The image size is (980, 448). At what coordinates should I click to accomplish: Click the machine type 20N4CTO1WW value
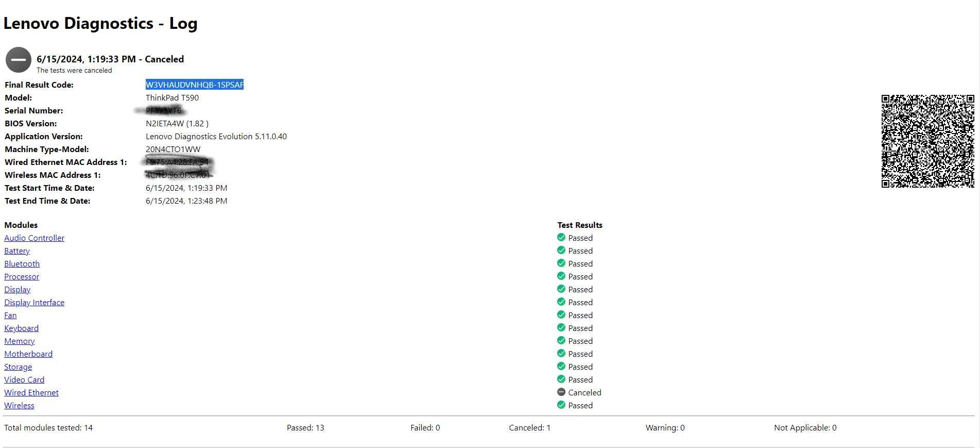point(173,149)
